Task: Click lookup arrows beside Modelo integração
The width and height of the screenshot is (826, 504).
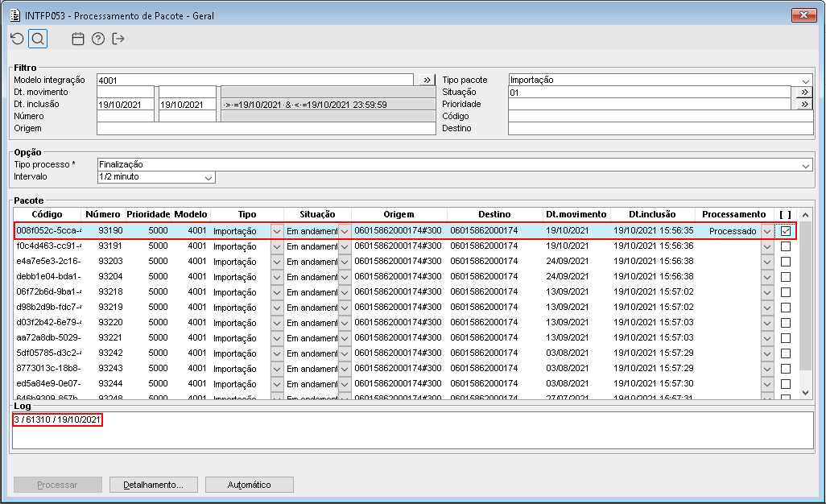Action: [427, 80]
